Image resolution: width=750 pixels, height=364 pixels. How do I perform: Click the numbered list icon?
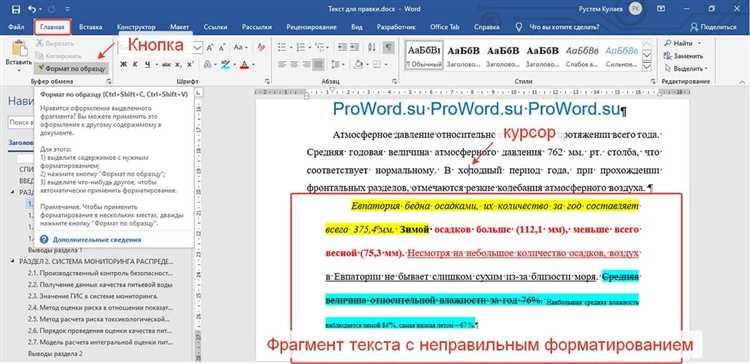click(301, 47)
